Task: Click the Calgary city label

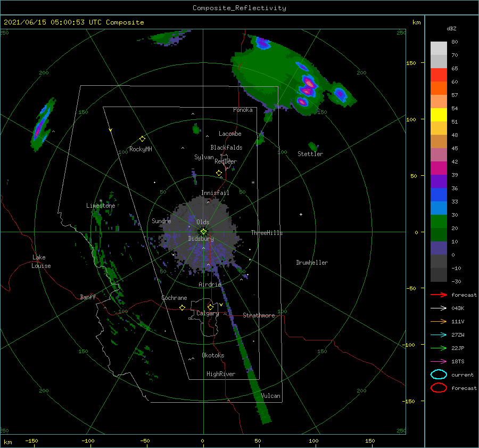Action: (x=208, y=313)
